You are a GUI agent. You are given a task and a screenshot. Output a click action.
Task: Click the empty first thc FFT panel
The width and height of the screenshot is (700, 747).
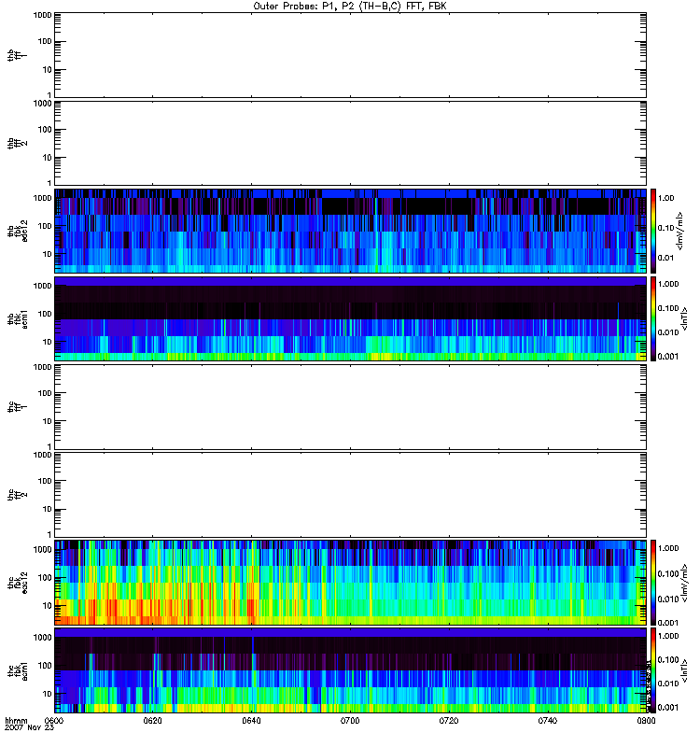click(350, 406)
